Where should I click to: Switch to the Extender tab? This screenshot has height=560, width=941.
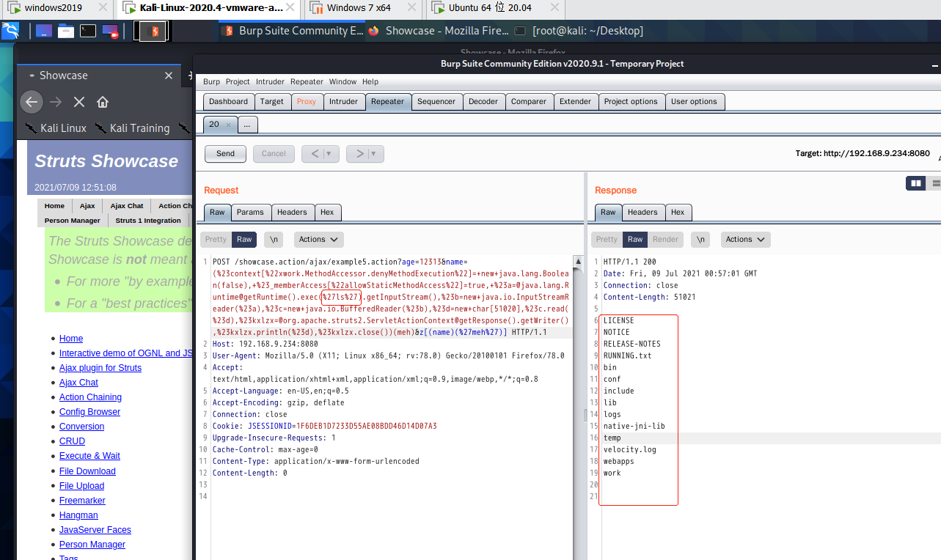[x=575, y=101]
